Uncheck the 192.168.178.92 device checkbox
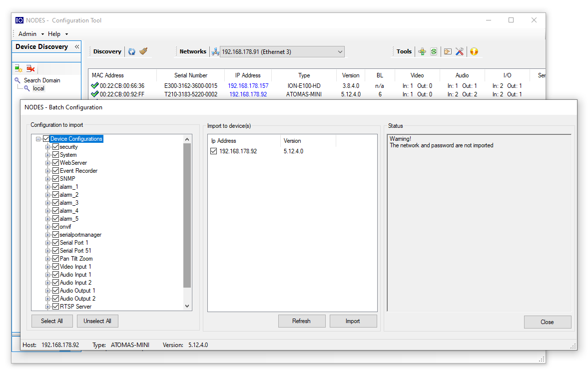This screenshot has width=588, height=376. pyautogui.click(x=214, y=151)
